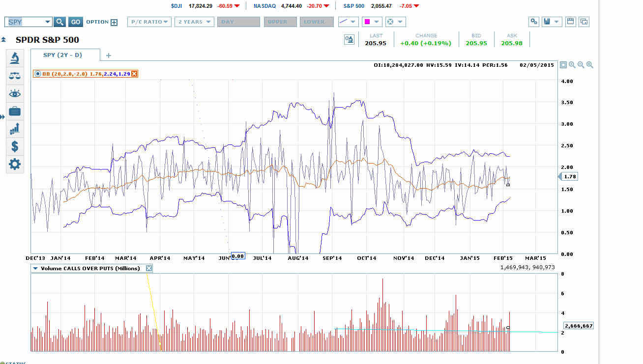Click the chart snapshot icon beside LAST
The image size is (643, 364).
tap(349, 40)
